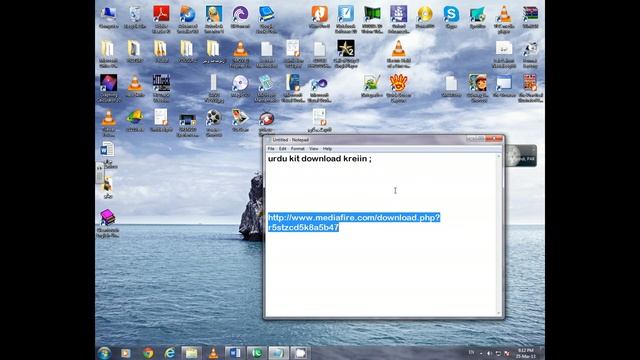Click the taskbar clock and date
This screenshot has width=640, height=360.
tap(526, 353)
